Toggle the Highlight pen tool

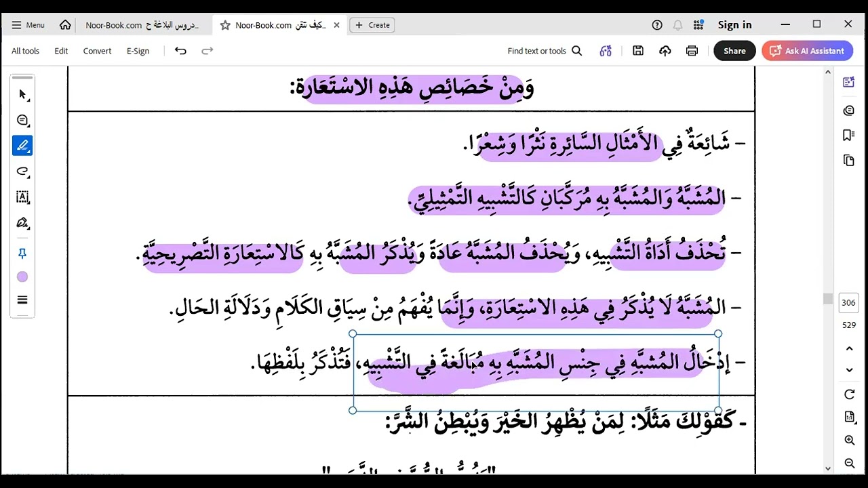[x=22, y=146]
